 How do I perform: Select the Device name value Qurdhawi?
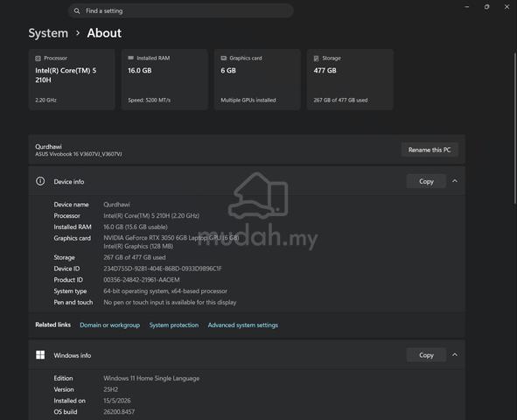coord(116,205)
